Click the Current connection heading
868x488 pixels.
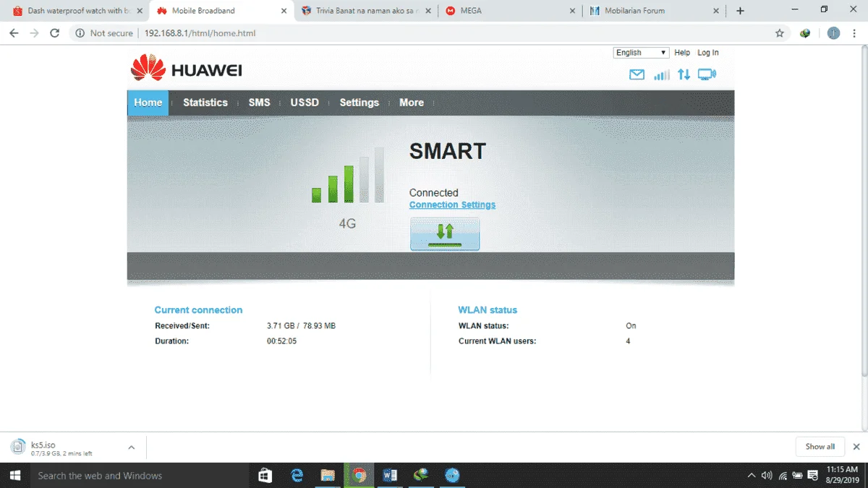click(198, 310)
